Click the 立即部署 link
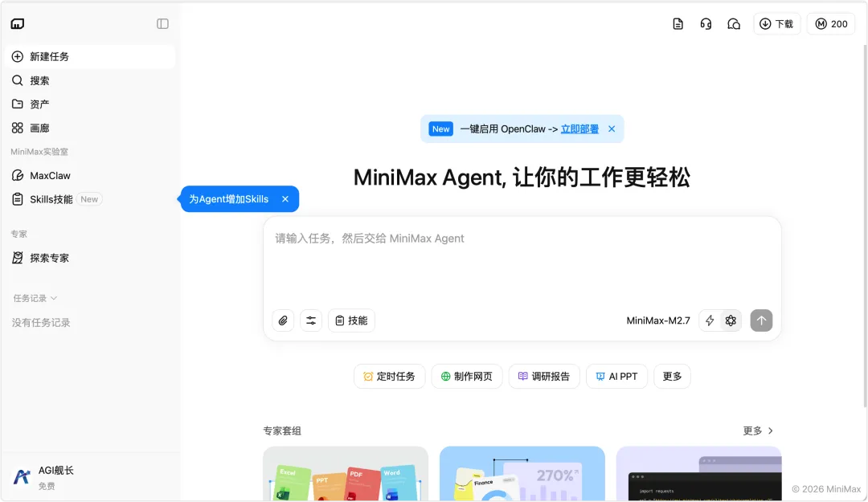 (579, 129)
